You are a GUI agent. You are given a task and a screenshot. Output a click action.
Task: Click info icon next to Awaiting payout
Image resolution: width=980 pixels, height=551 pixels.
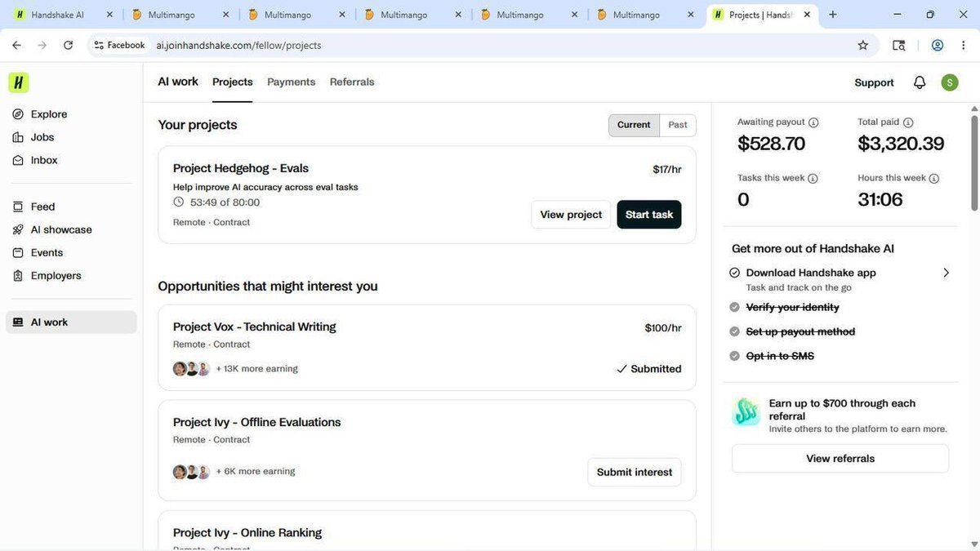coord(813,122)
